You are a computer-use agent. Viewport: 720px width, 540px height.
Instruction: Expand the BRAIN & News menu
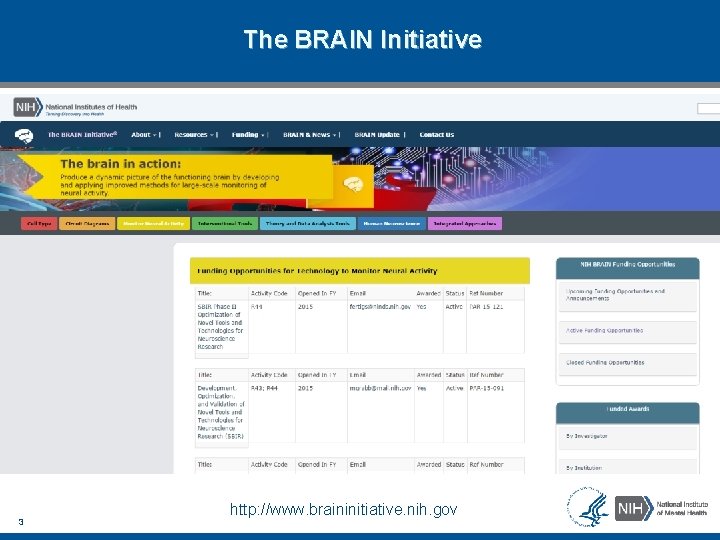pos(309,135)
